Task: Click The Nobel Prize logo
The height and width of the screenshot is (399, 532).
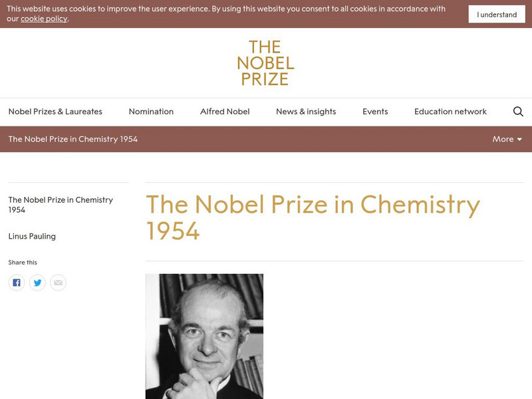Action: point(265,63)
